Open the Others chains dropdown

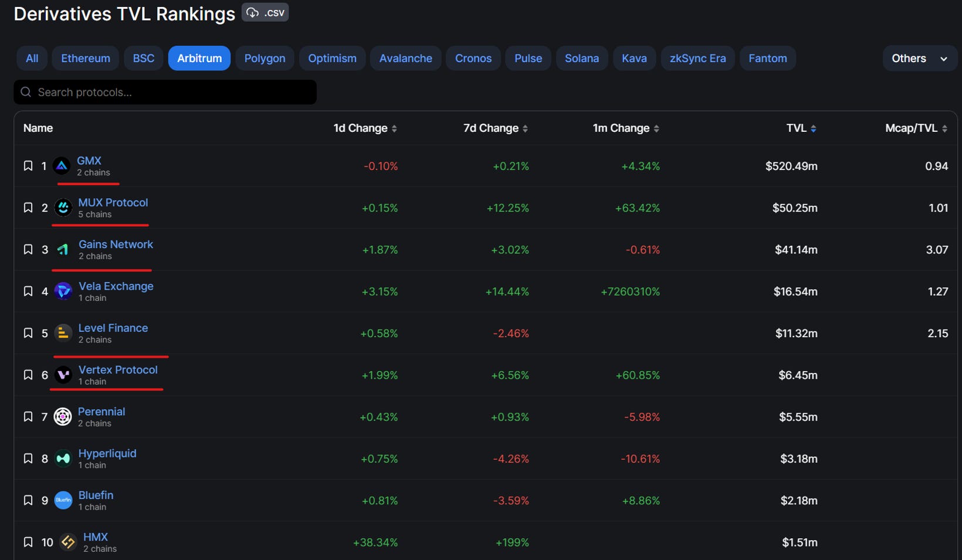[x=919, y=59]
